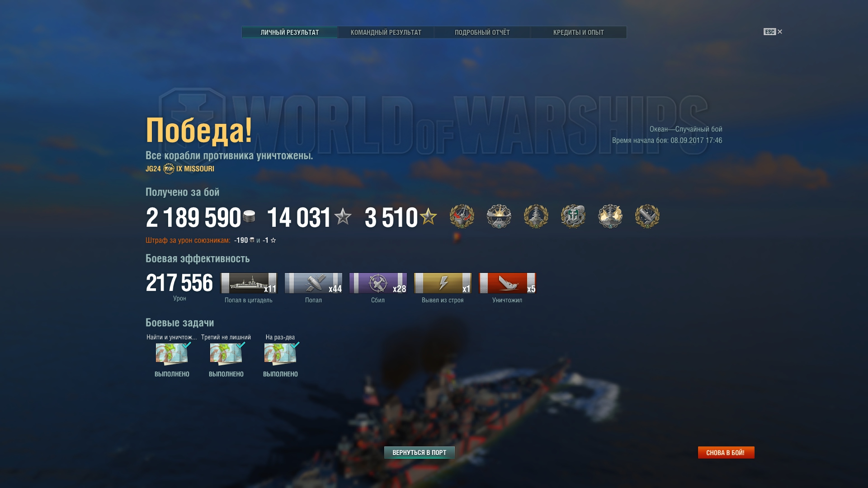The height and width of the screenshot is (488, 868).
Task: Open the Подробный отчёт tab
Action: coord(482,33)
